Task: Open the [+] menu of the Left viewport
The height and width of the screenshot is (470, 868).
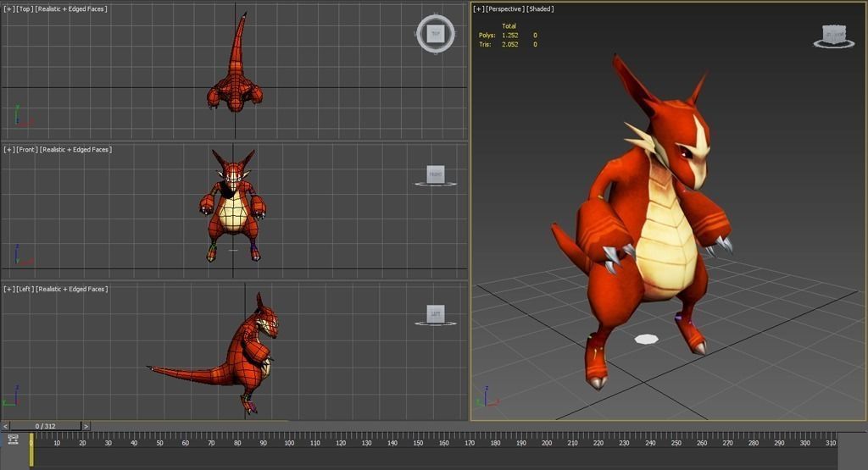Action: (x=8, y=289)
